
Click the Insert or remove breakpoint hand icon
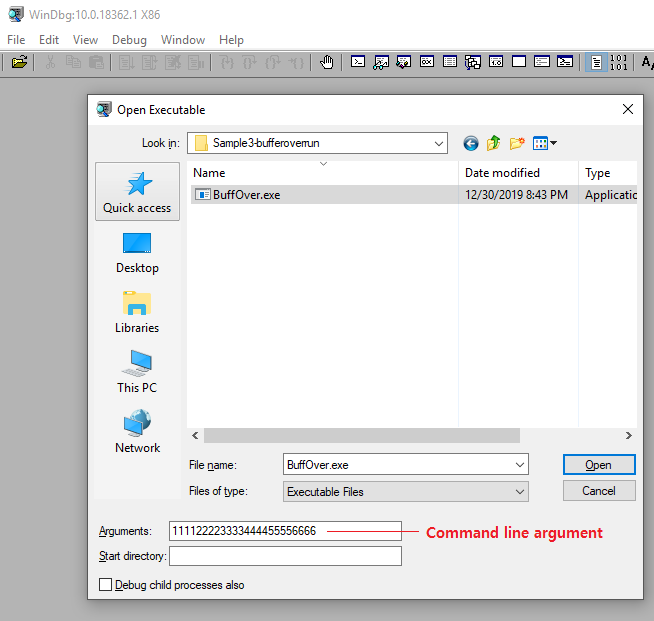pos(327,62)
